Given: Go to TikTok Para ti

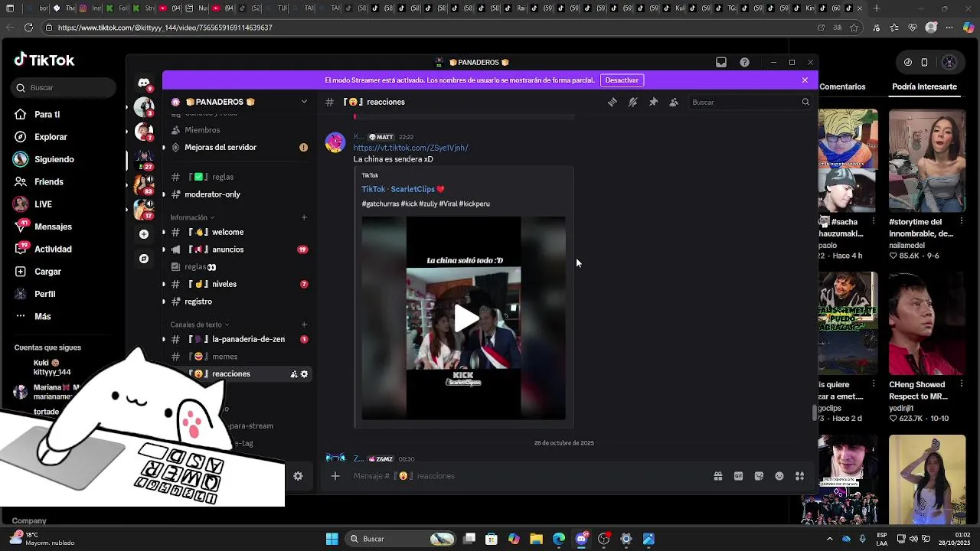Looking at the screenshot, I should (47, 115).
